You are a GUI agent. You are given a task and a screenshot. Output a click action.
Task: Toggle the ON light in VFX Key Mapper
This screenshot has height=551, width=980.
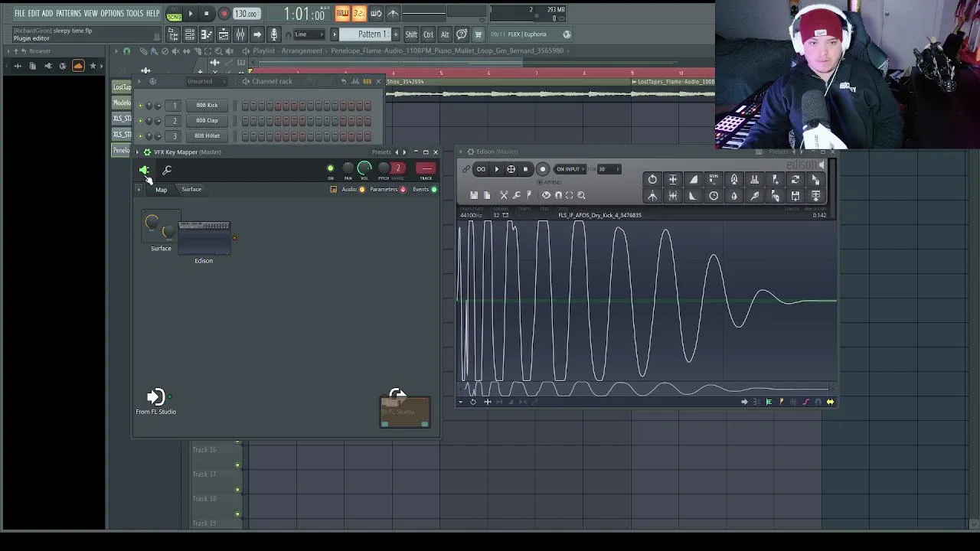point(330,168)
